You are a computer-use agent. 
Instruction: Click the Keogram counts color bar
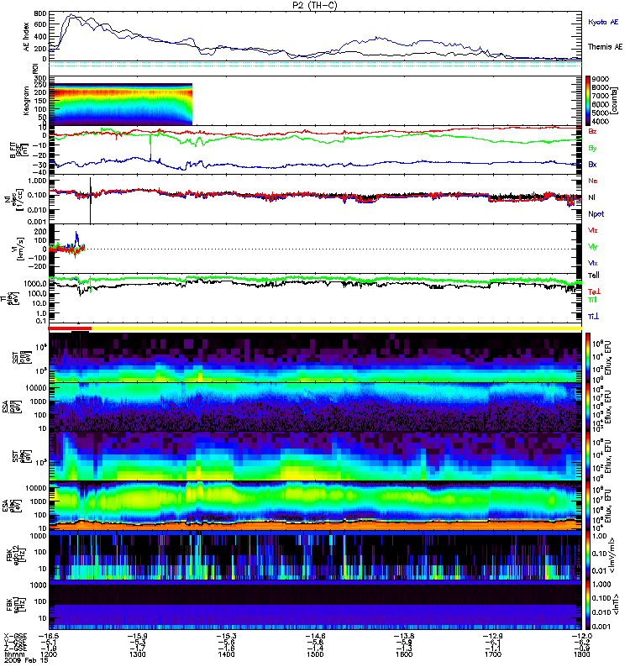587,101
